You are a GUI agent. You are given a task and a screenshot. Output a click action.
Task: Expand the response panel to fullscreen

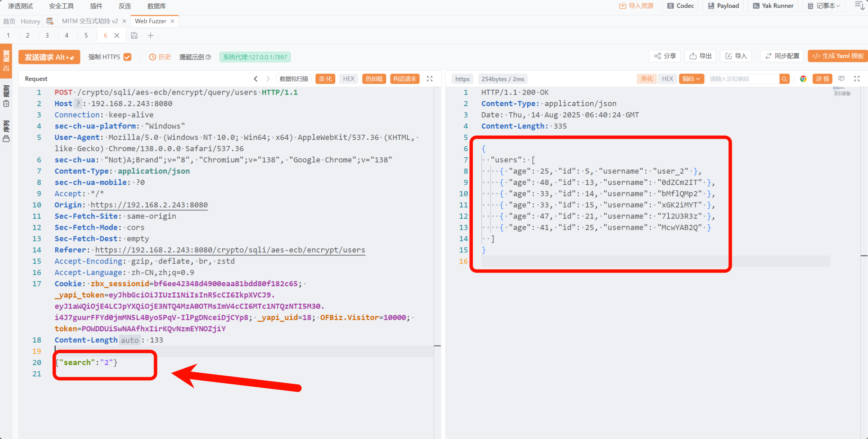point(857,79)
